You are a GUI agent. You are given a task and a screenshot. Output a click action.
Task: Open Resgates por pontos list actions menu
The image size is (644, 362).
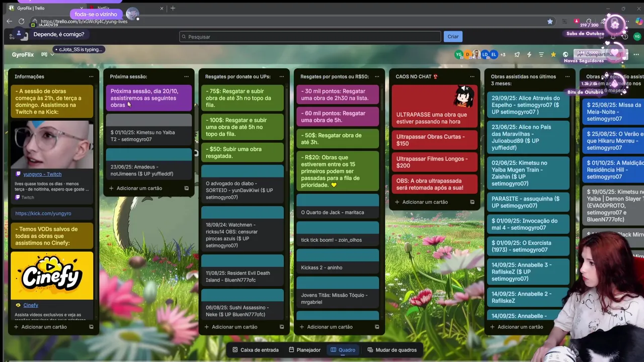[x=377, y=76]
